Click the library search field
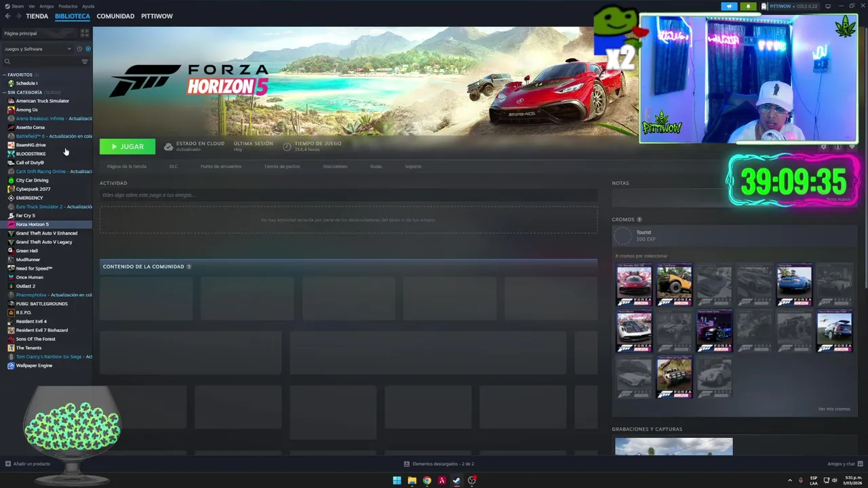This screenshot has width=868, height=488. [45, 62]
